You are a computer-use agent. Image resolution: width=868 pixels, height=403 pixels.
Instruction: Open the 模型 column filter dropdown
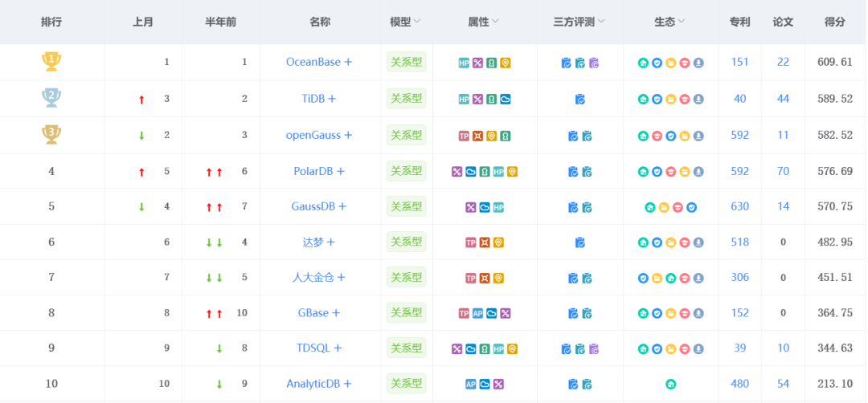pyautogui.click(x=417, y=22)
